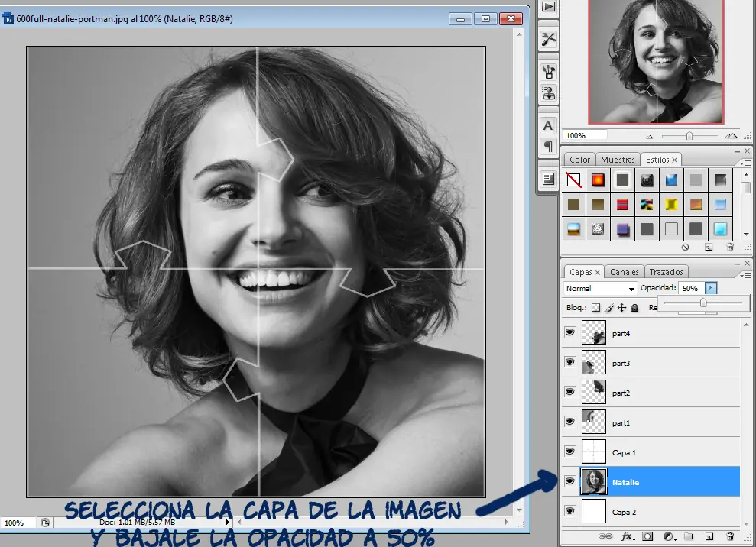Hide the part4 layer

pos(569,332)
